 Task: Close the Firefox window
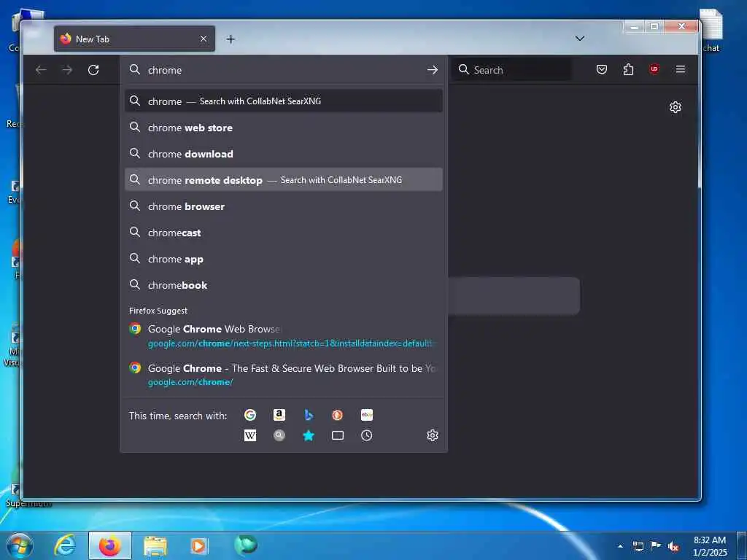tap(682, 27)
